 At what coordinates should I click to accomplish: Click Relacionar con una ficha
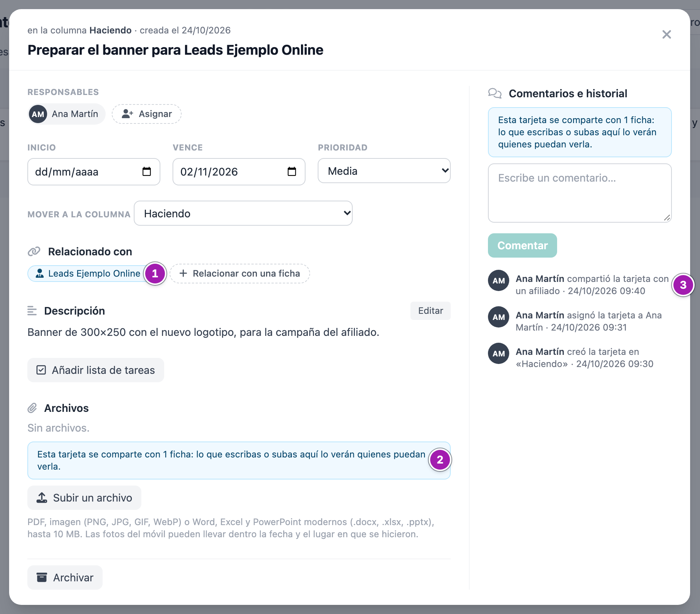pos(240,274)
